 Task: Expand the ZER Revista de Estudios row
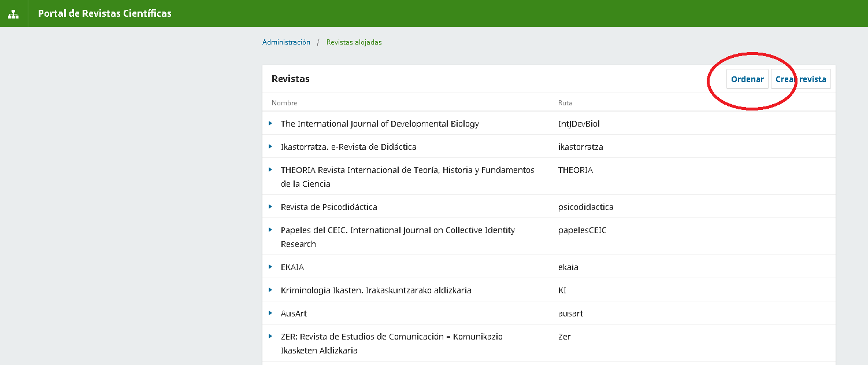pyautogui.click(x=270, y=336)
